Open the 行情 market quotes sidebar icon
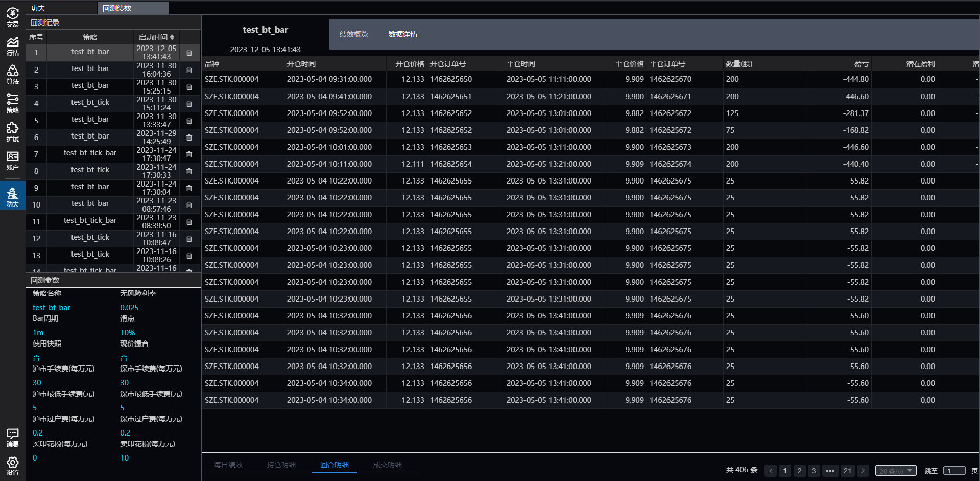This screenshot has width=980, height=481. pos(12,46)
